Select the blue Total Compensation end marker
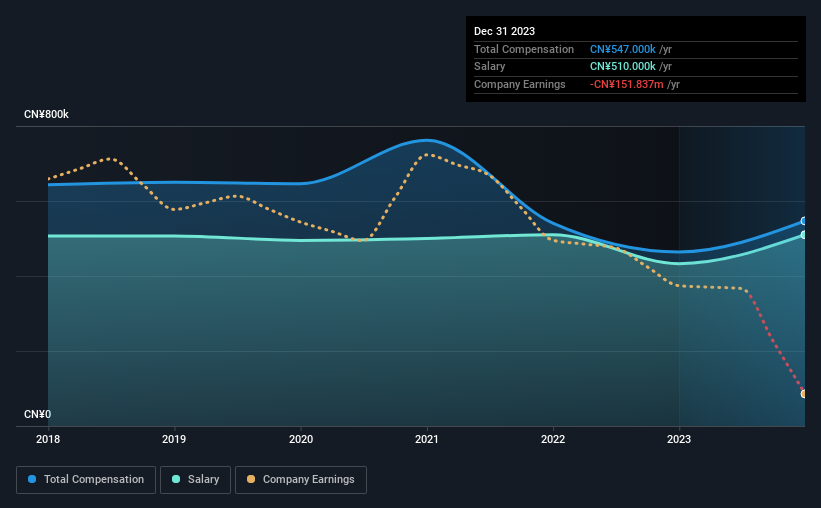 [804, 221]
